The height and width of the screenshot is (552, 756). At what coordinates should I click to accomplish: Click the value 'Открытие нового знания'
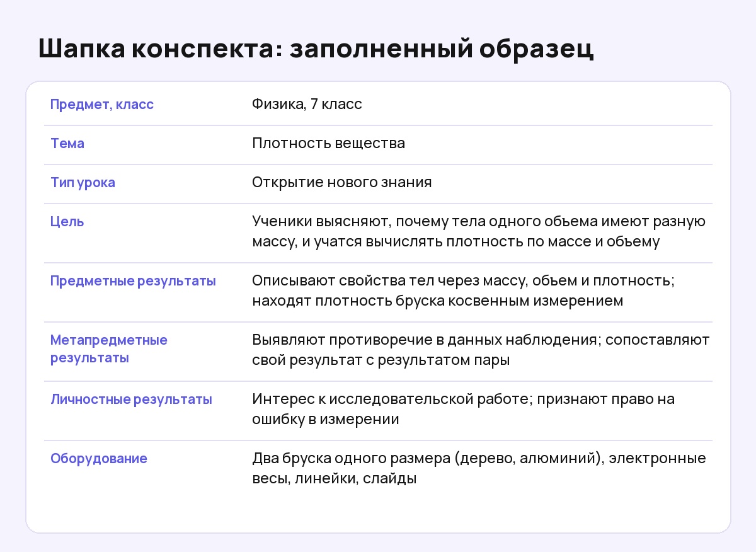[342, 183]
